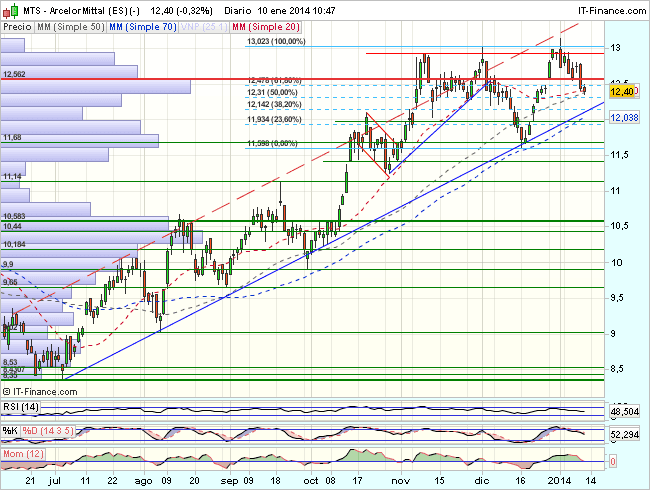Click the 9,65 support level label
This screenshot has height=490, width=650.
[10, 282]
